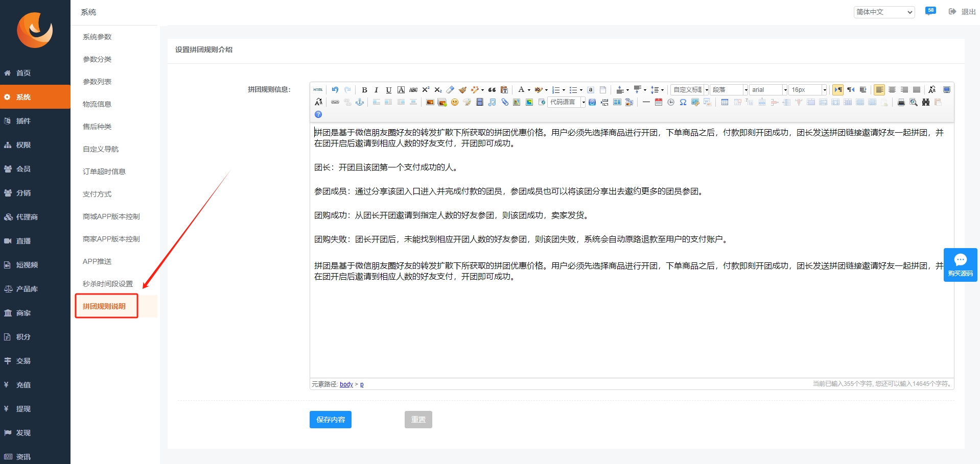Viewport: 980px width, 464px height.
Task: Open 系统参数 in the submenu
Action: (x=97, y=37)
